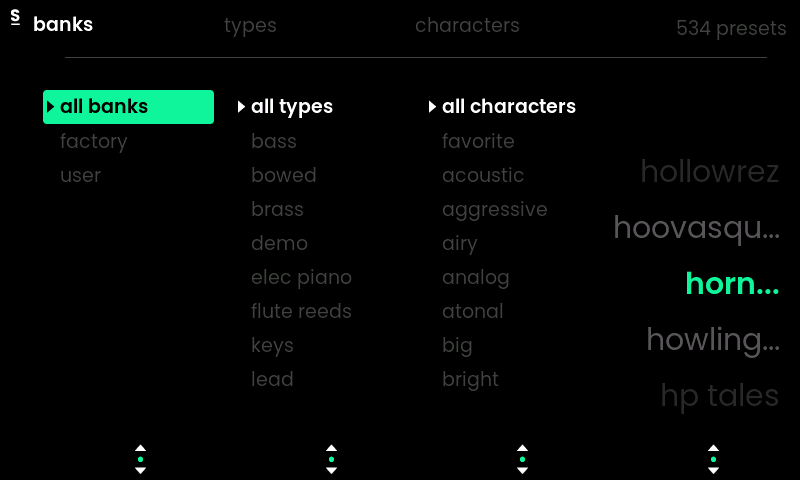Click the triangle beside all types

click(241, 107)
